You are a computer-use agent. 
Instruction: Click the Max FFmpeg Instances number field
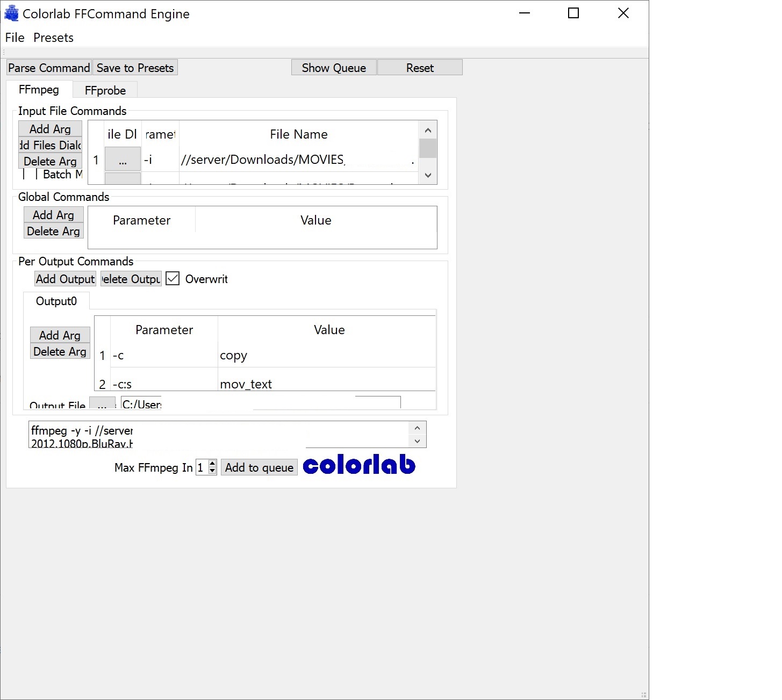tap(202, 467)
